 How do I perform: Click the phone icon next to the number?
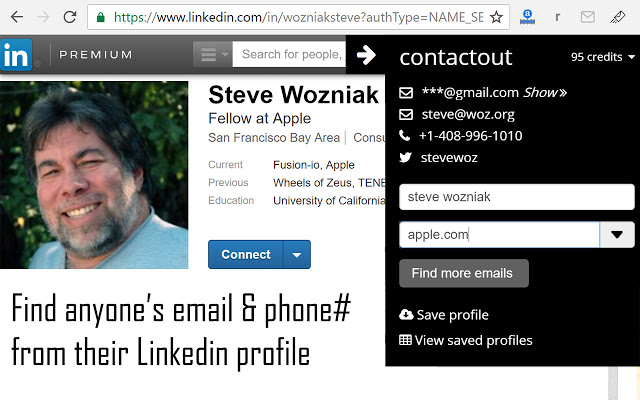point(406,136)
